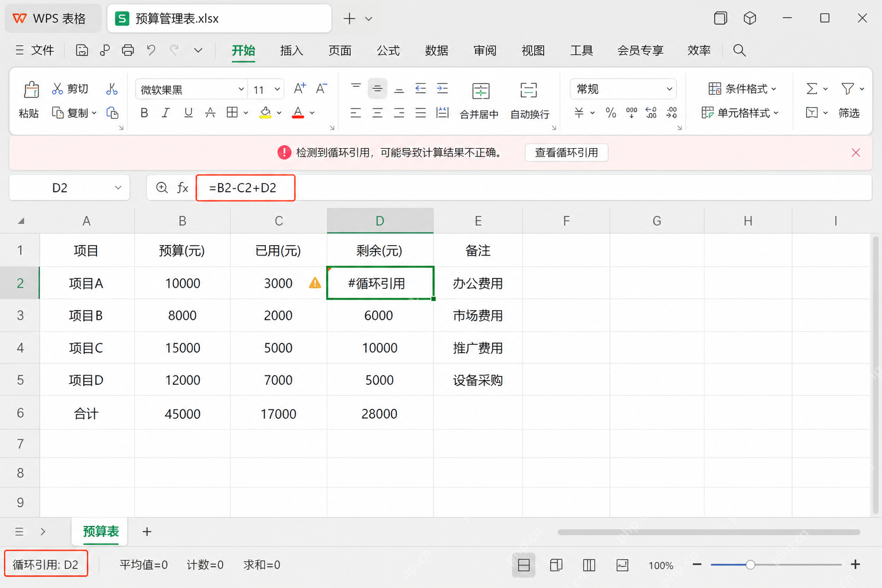882x588 pixels.
Task: Switch to the 视图 tab
Action: click(x=533, y=51)
